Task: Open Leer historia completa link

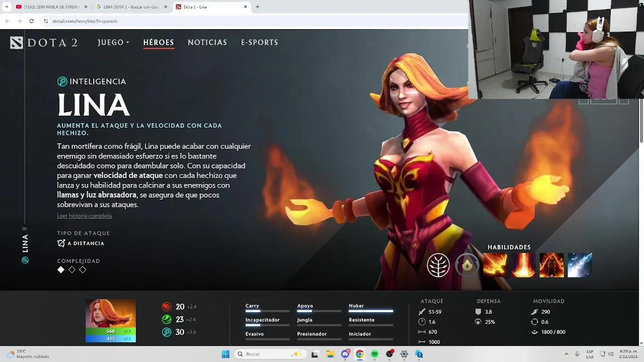Action: [x=85, y=216]
